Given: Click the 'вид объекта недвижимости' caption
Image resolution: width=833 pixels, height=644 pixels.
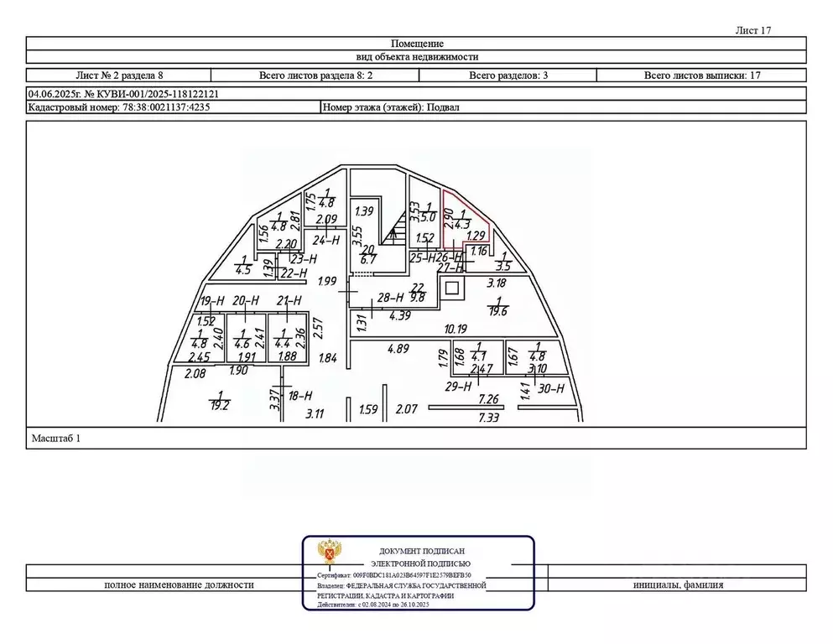Looking at the screenshot, I should point(416,57).
